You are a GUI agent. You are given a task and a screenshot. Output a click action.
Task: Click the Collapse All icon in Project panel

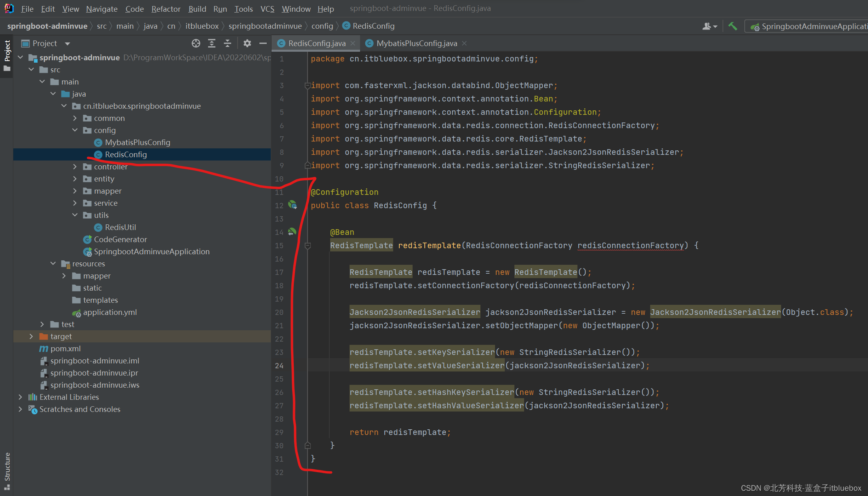[228, 43]
